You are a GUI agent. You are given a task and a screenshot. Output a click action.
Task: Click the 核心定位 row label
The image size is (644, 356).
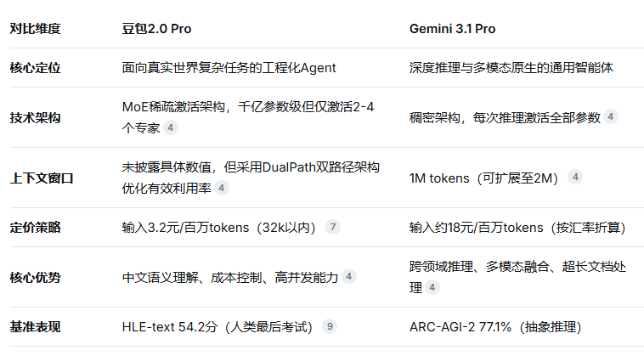(x=35, y=66)
